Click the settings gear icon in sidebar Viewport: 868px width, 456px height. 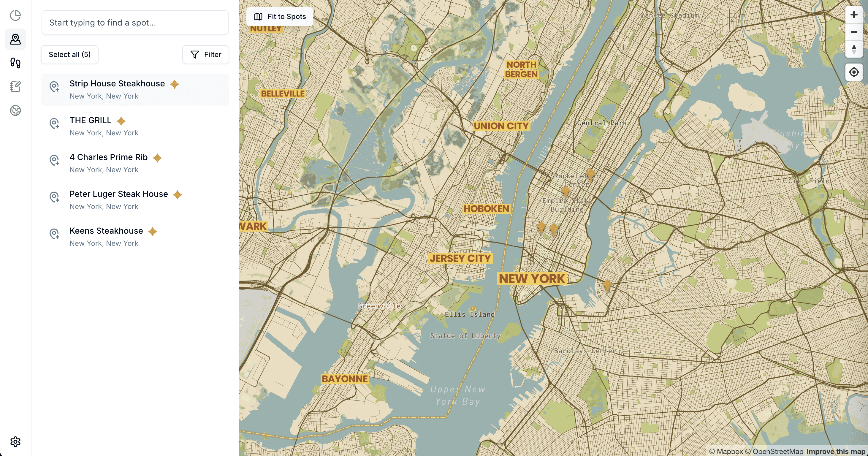click(x=15, y=441)
